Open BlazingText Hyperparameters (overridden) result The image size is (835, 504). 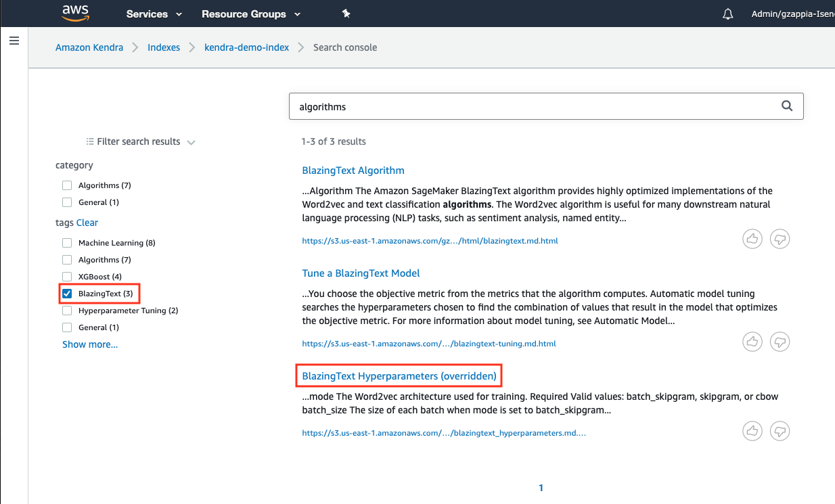coord(399,375)
